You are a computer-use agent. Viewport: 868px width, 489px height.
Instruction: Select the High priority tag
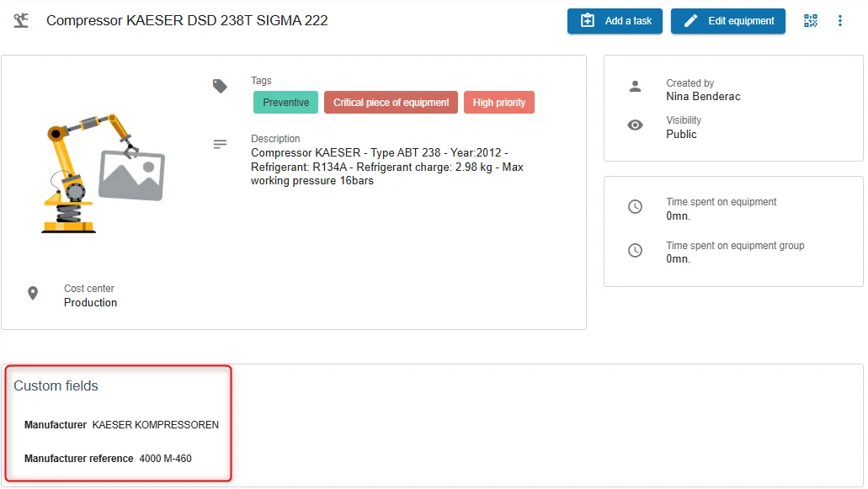[x=498, y=103]
